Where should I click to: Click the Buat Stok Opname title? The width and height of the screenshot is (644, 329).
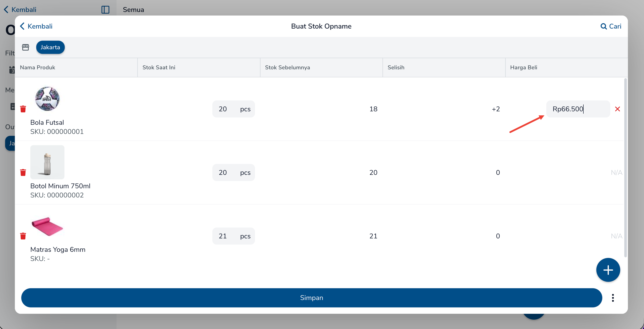point(321,26)
